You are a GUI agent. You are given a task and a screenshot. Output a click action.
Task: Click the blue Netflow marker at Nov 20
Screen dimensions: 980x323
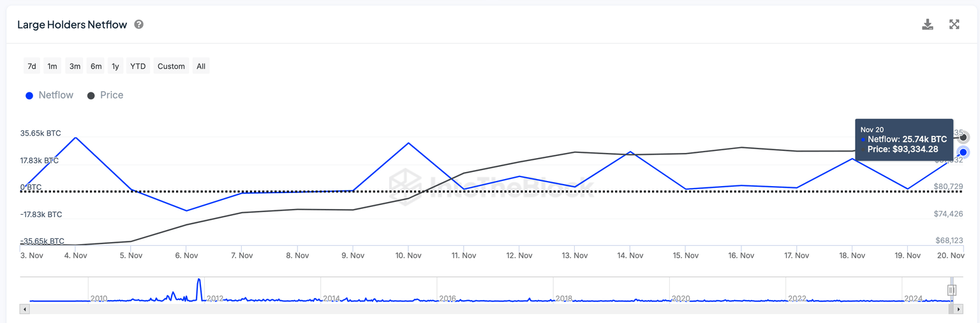pyautogui.click(x=963, y=152)
